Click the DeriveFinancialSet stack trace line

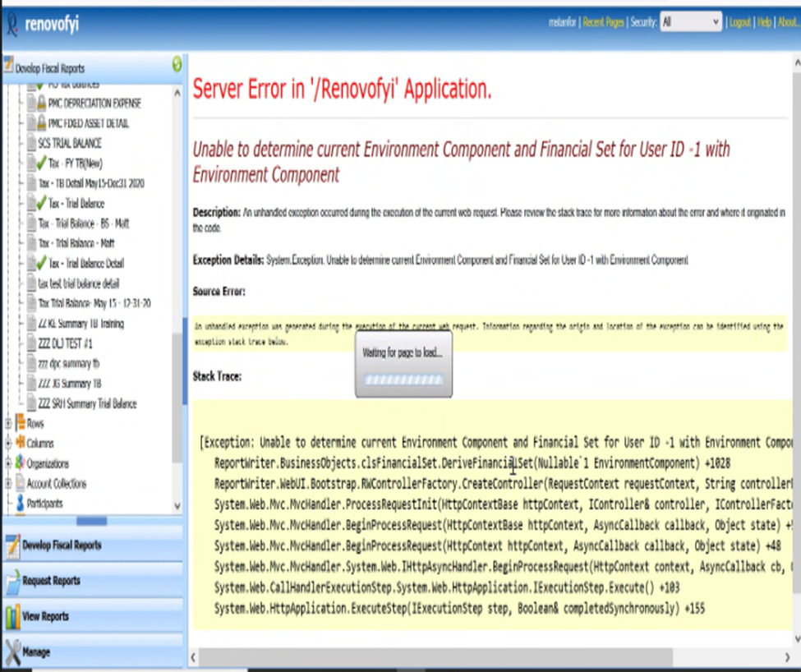tap(472, 463)
